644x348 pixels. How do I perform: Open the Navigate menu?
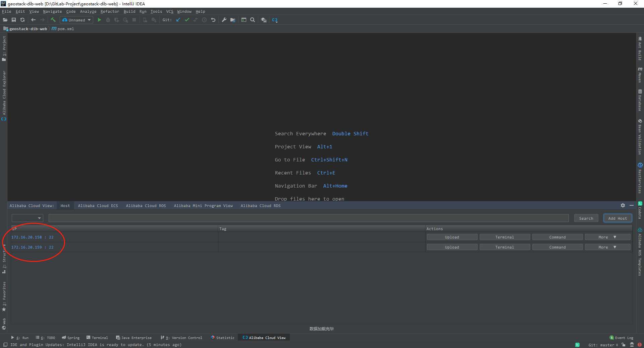pos(52,11)
